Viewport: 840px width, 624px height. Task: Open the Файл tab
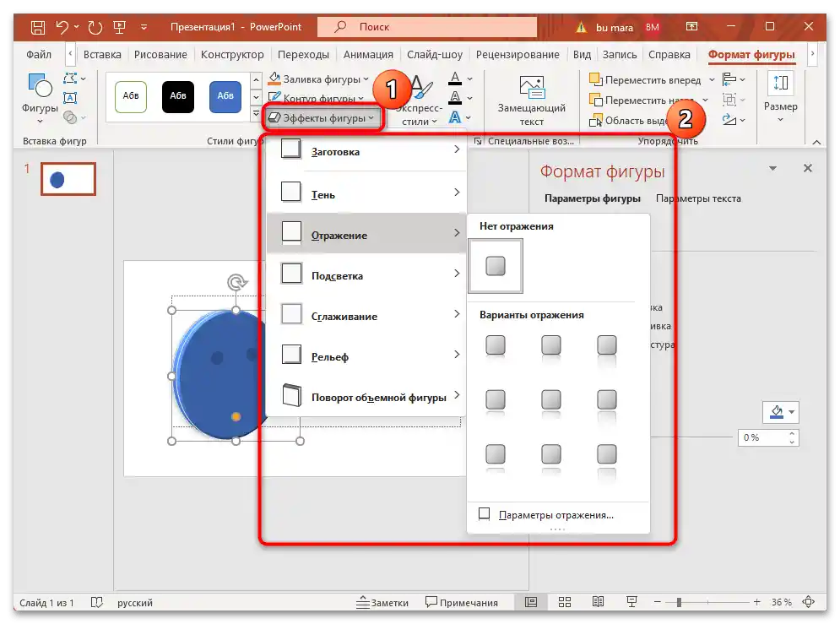[x=39, y=55]
